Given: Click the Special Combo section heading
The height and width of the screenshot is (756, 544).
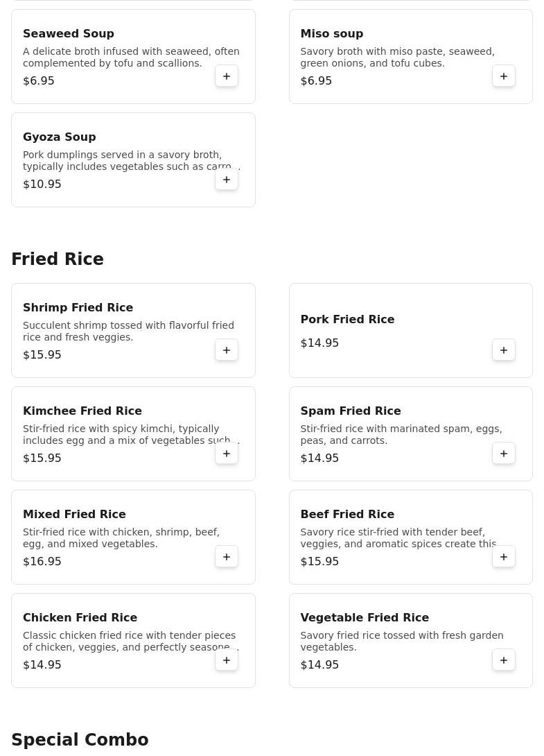Looking at the screenshot, I should click(80, 739).
